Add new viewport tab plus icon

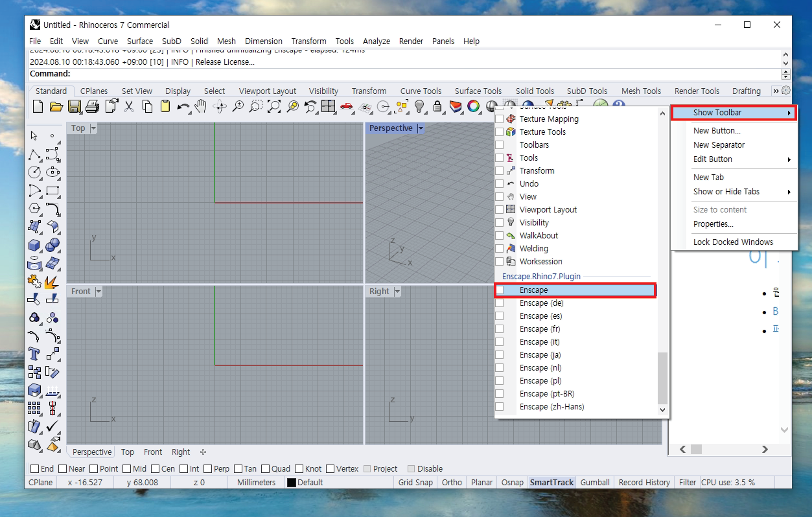203,452
